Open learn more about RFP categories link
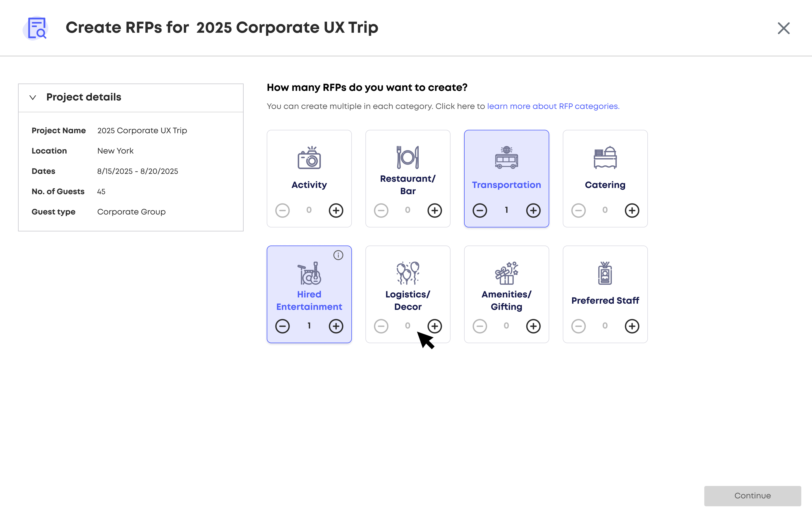812x517 pixels. 553,106
